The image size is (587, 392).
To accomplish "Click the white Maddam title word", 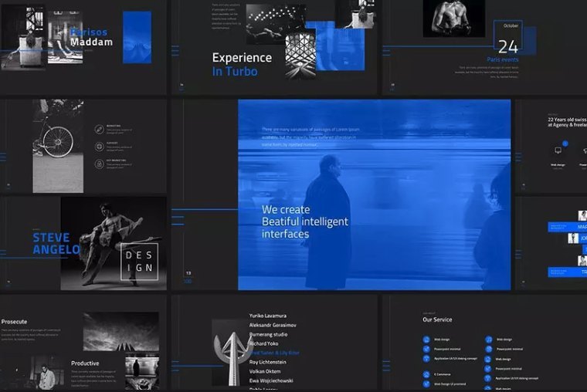I will (91, 42).
